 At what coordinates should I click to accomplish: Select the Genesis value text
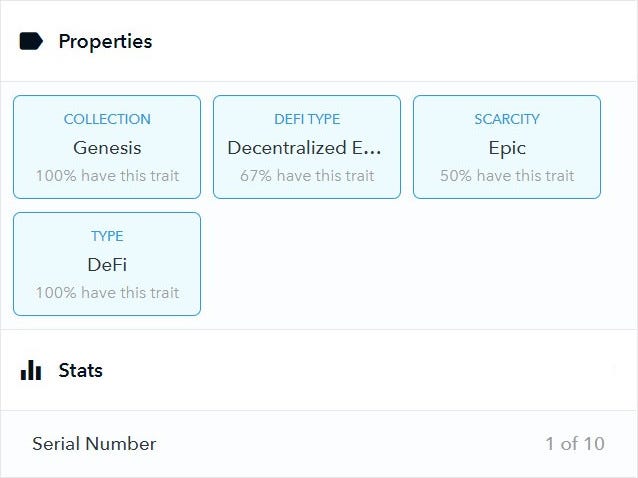point(107,148)
